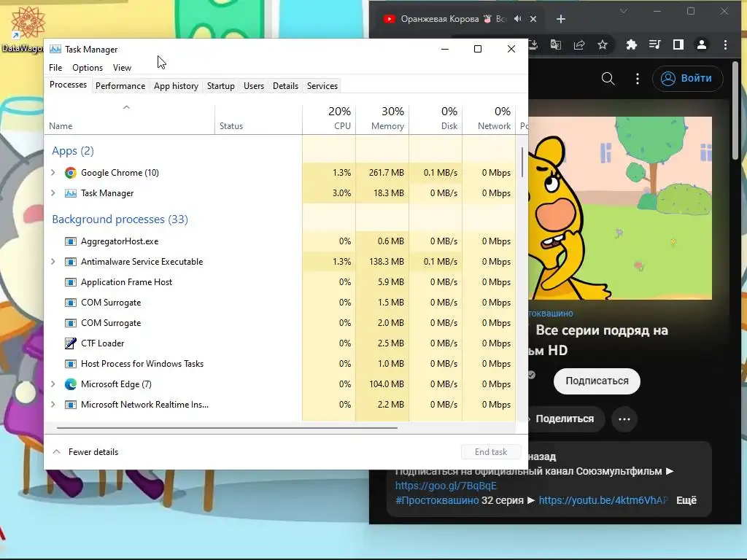Click the Google Chrome icon in process list
The image size is (747, 560).
point(71,173)
